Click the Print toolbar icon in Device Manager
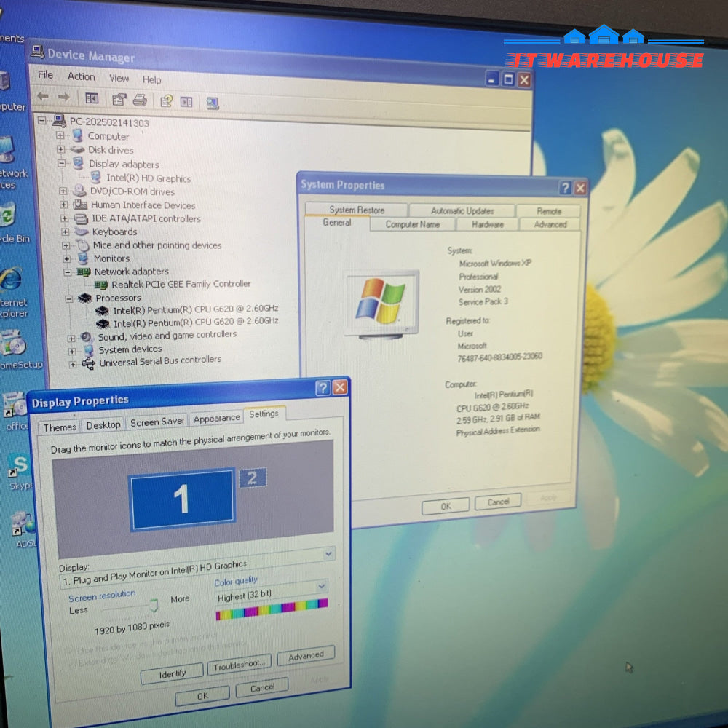The height and width of the screenshot is (728, 728). (140, 100)
